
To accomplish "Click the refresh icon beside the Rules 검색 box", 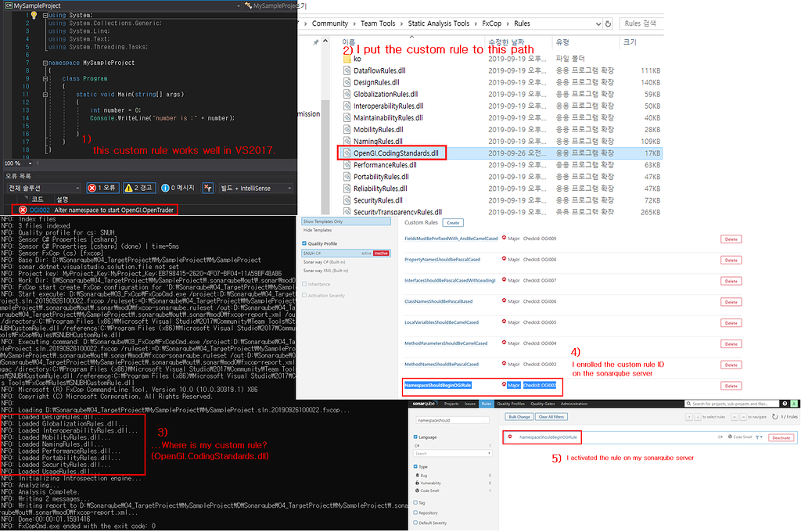I will coord(608,24).
